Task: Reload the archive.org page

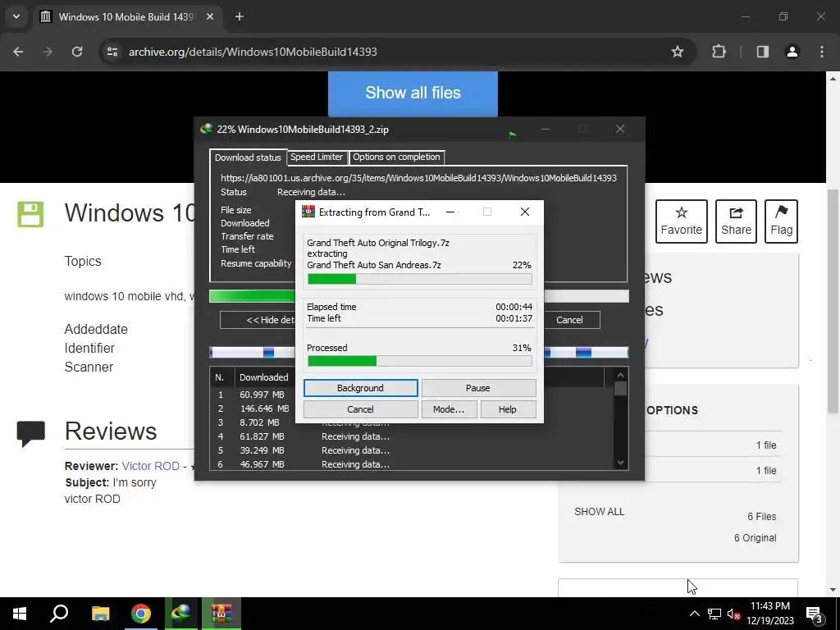Action: pos(77,52)
